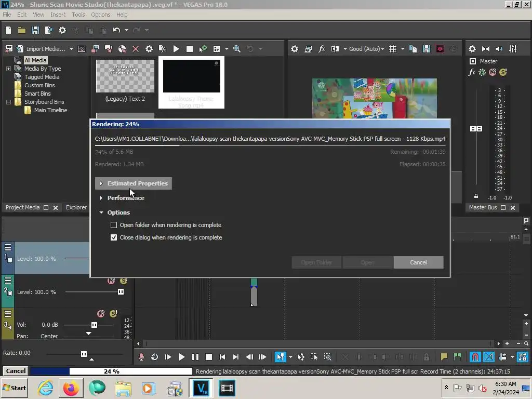Select the Lalaloopsy Theme Song media thumbnail
The width and height of the screenshot is (532, 399).
click(x=191, y=83)
